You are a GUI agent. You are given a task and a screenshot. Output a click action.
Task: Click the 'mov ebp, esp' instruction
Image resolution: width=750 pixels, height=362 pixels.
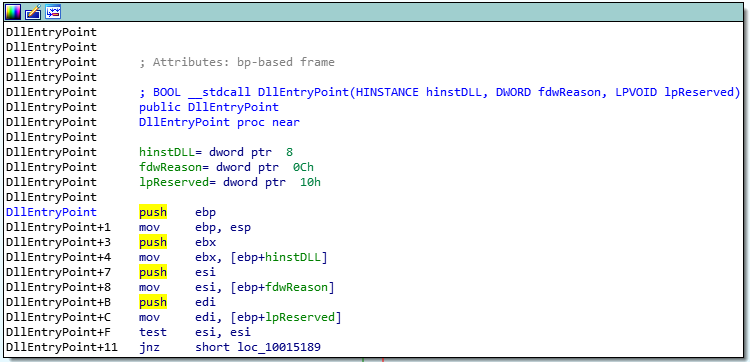pyautogui.click(x=195, y=227)
